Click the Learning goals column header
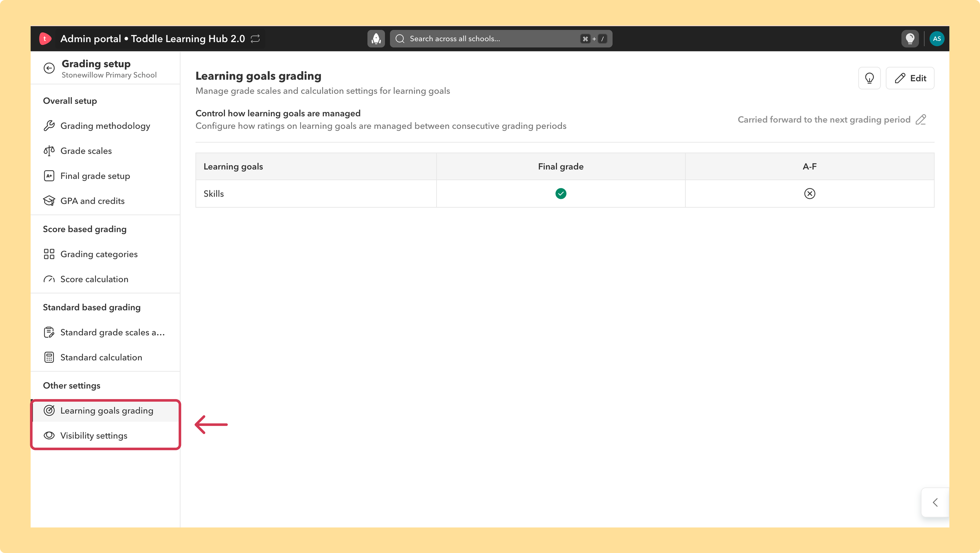Screen dimensions: 980x553 (233, 167)
